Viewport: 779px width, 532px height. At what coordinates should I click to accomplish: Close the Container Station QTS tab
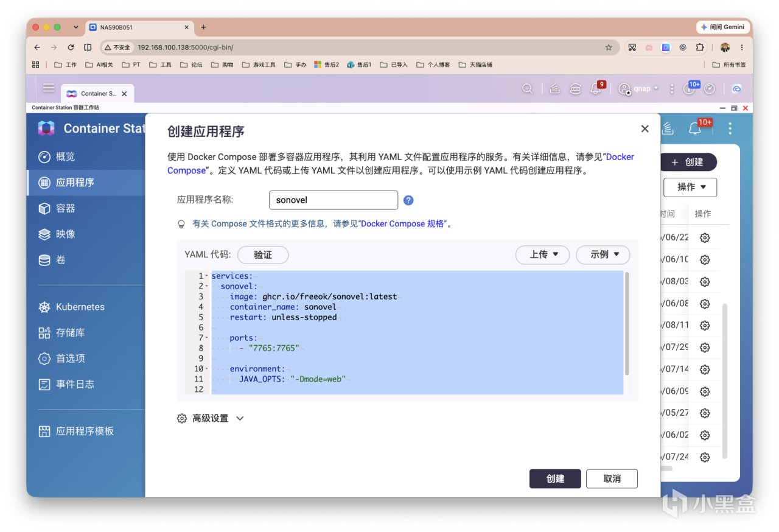coord(124,94)
